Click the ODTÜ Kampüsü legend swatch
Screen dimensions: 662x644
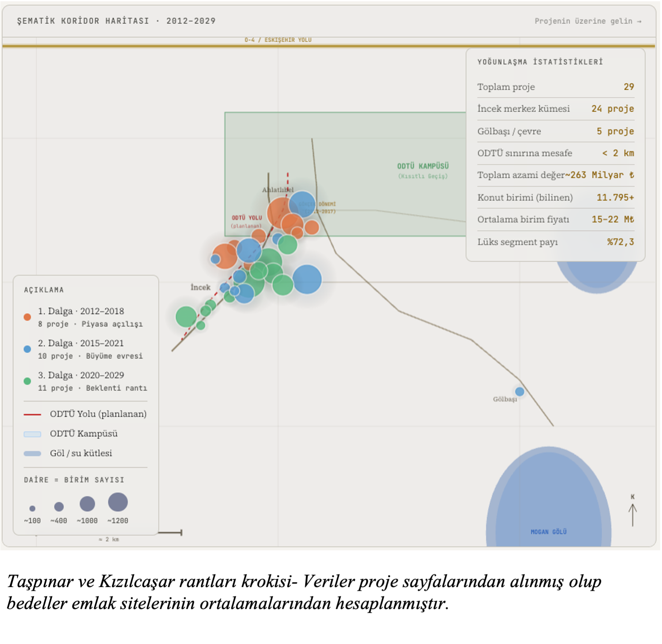point(32,434)
